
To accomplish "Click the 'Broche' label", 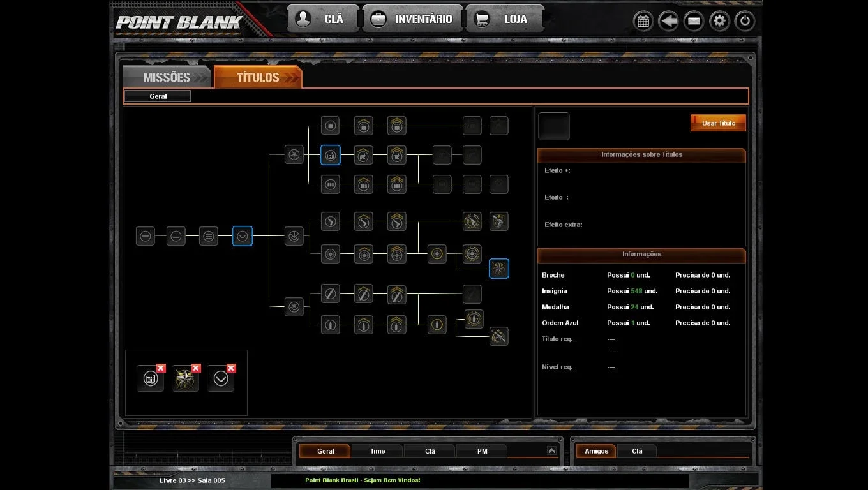I will tap(553, 275).
